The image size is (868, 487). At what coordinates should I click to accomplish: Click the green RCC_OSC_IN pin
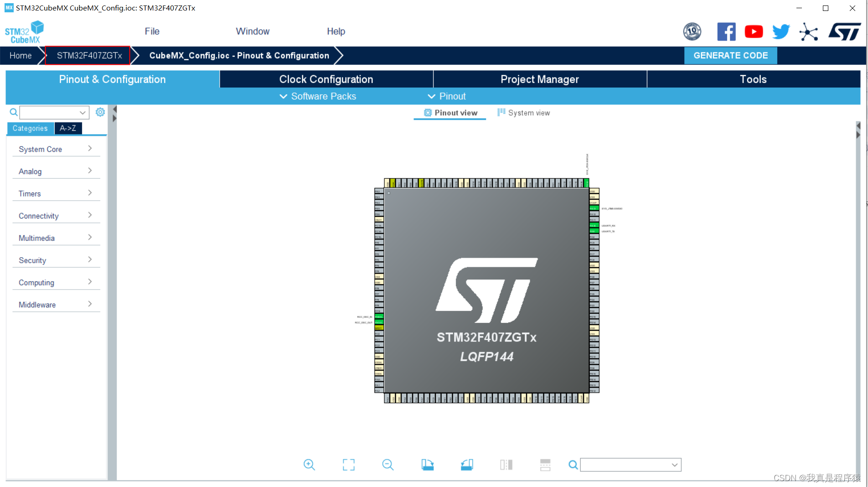point(378,316)
